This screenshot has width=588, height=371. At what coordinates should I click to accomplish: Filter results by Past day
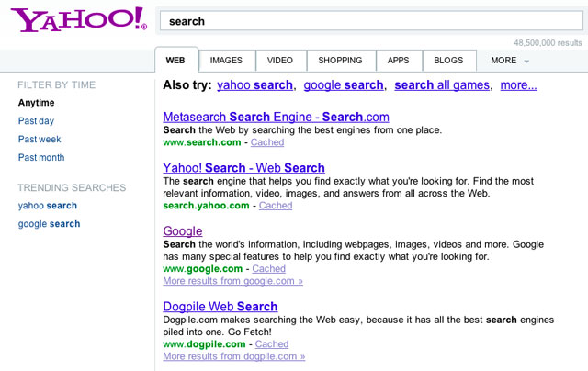click(x=37, y=121)
